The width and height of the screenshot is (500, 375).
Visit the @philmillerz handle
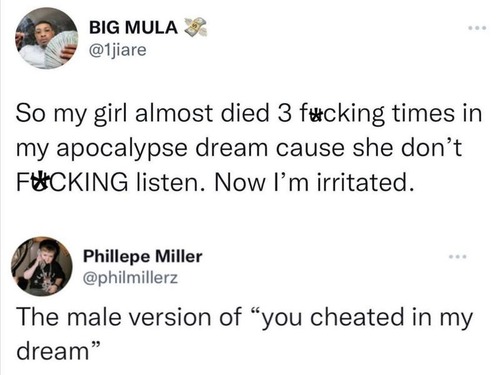click(130, 278)
